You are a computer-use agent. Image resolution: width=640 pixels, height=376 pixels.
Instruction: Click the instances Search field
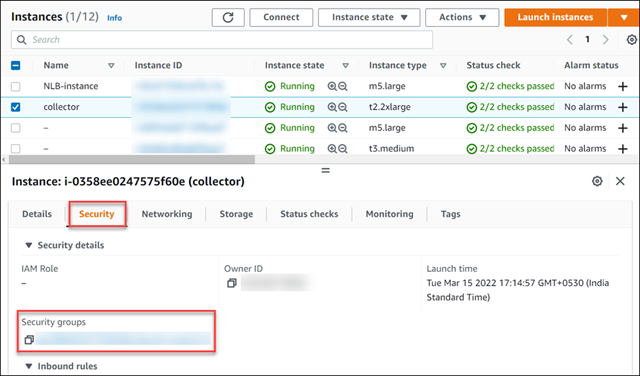222,40
